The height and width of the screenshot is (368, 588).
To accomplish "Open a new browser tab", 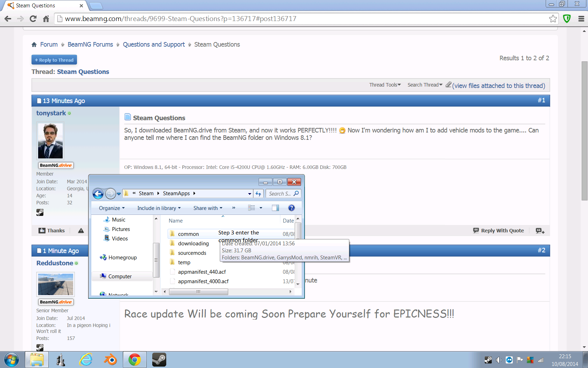I will [x=96, y=6].
